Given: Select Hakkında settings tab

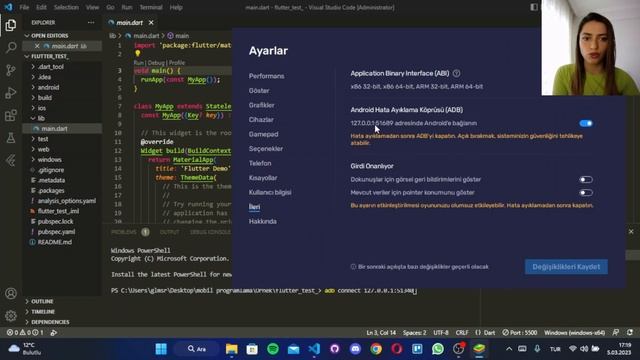Looking at the screenshot, I should (x=262, y=221).
